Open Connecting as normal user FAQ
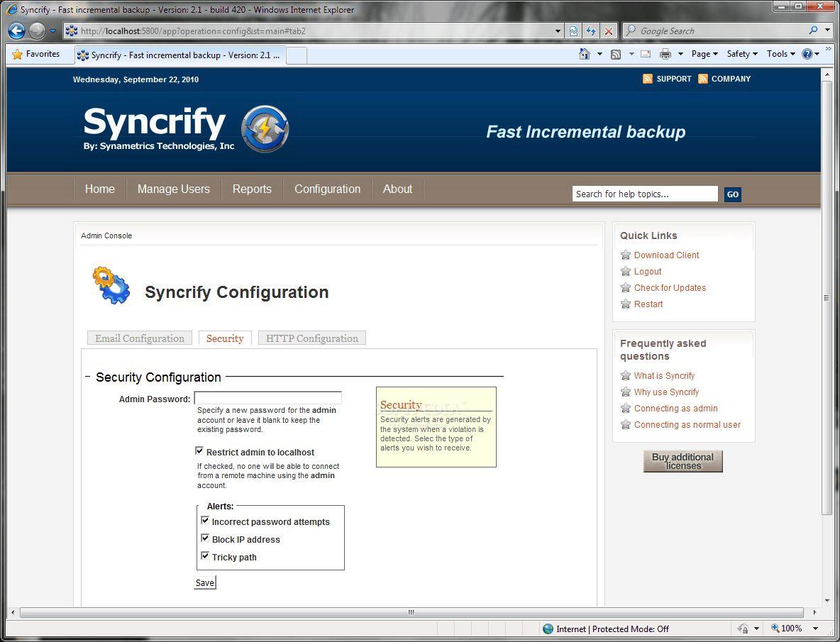Image resolution: width=840 pixels, height=642 pixels. point(687,425)
